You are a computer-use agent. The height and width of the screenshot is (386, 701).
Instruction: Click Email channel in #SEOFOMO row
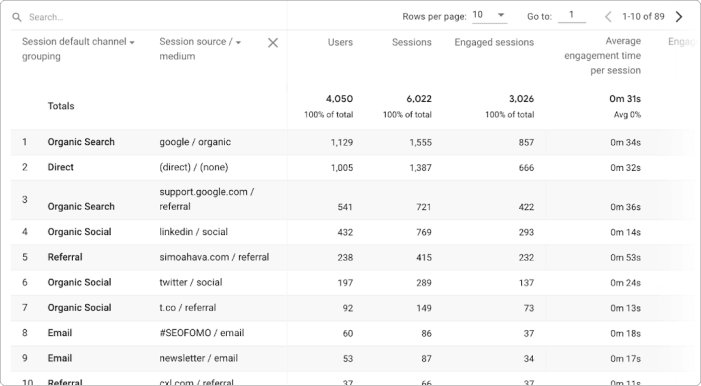pyautogui.click(x=59, y=333)
